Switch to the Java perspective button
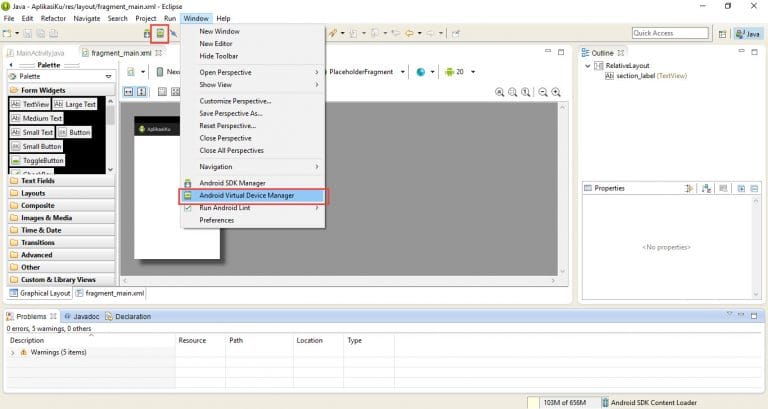Screen dimensions: 768x409 (747, 34)
